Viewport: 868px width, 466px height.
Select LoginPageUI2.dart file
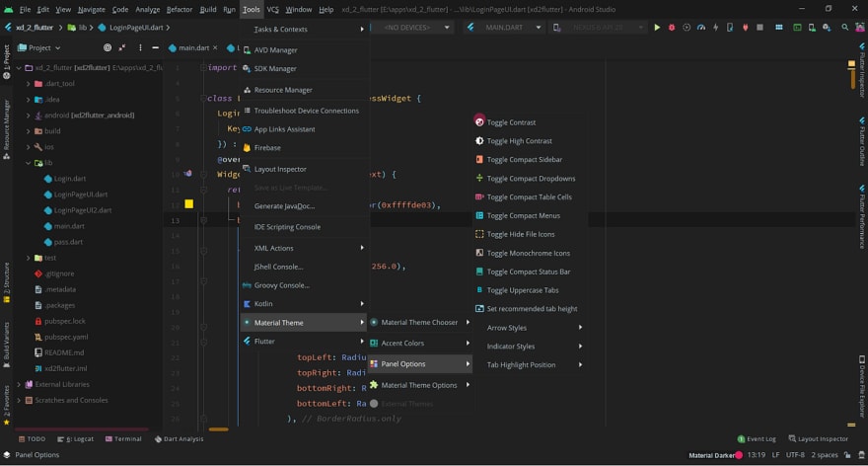pos(83,210)
